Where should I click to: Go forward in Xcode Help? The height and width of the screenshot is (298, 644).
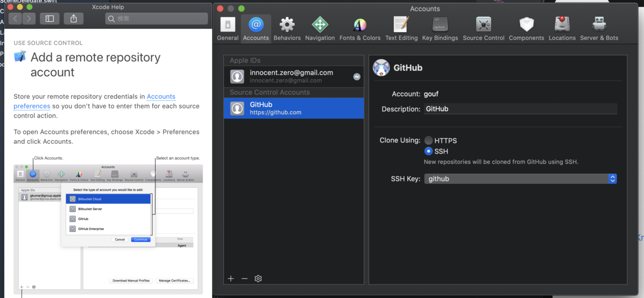[29, 19]
